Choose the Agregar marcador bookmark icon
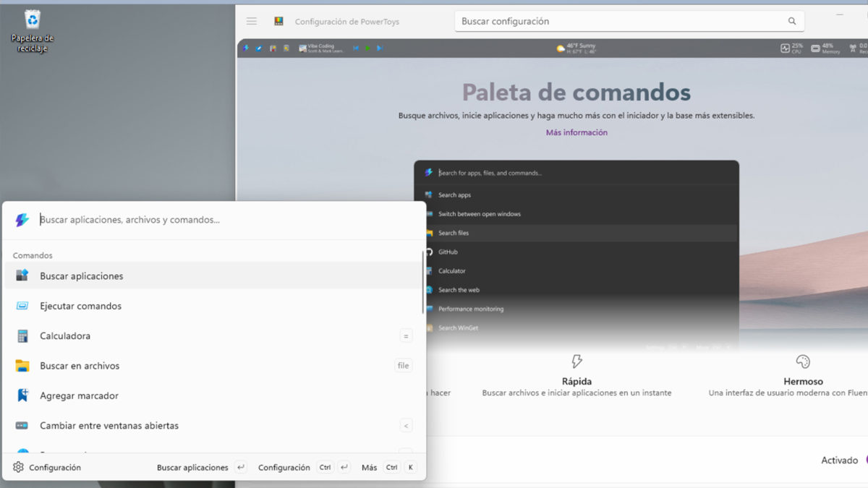The width and height of the screenshot is (868, 488). click(22, 395)
